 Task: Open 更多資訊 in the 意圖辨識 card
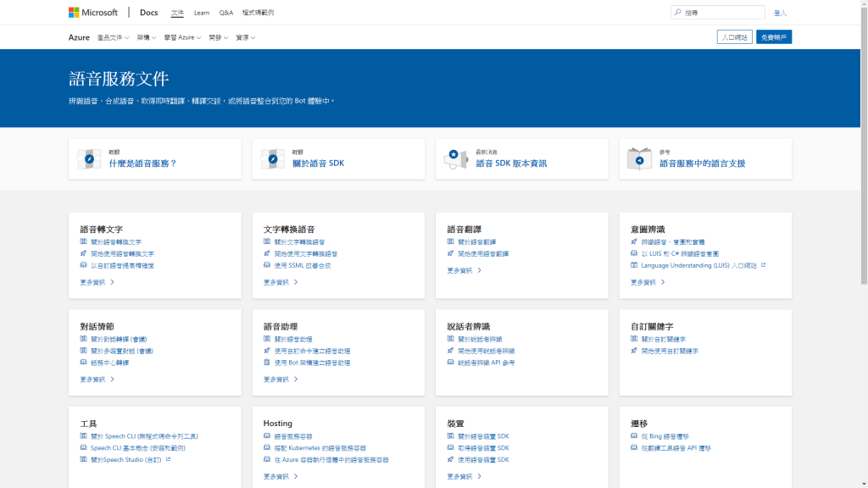[x=648, y=282]
